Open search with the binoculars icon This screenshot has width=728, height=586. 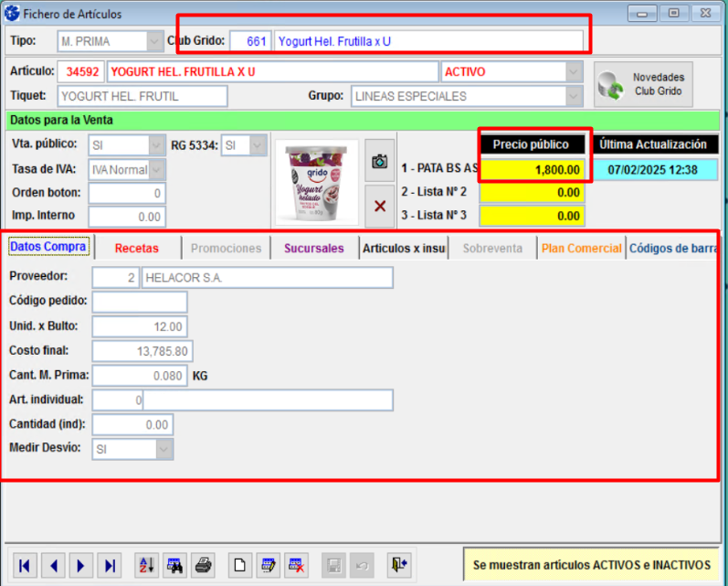click(175, 565)
